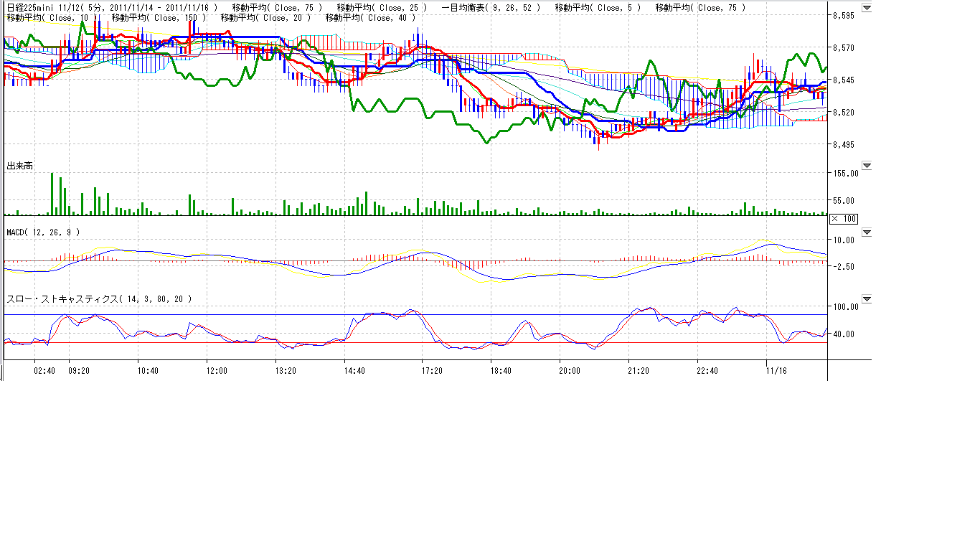Select the 一目均衡表(9, 26, 52) legend label

(491, 8)
